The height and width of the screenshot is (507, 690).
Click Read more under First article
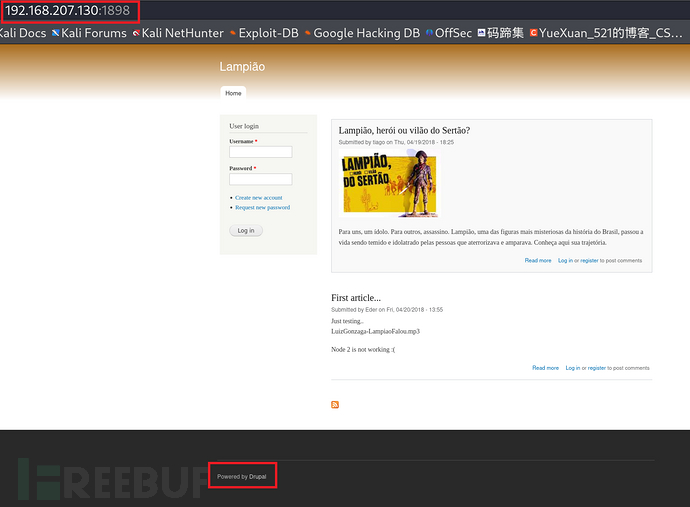[x=545, y=368]
